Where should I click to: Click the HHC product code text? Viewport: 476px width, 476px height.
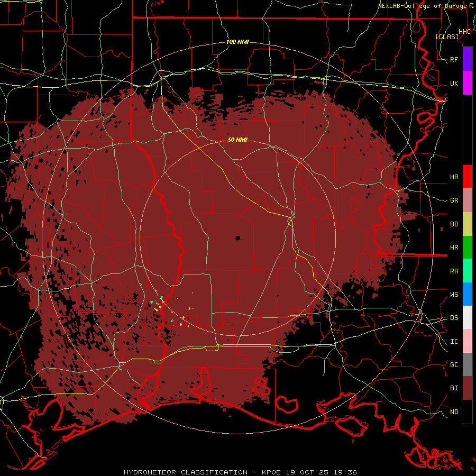pyautogui.click(x=464, y=32)
